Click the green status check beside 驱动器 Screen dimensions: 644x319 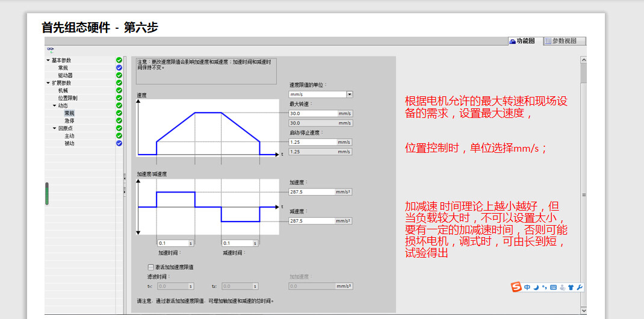tap(119, 75)
